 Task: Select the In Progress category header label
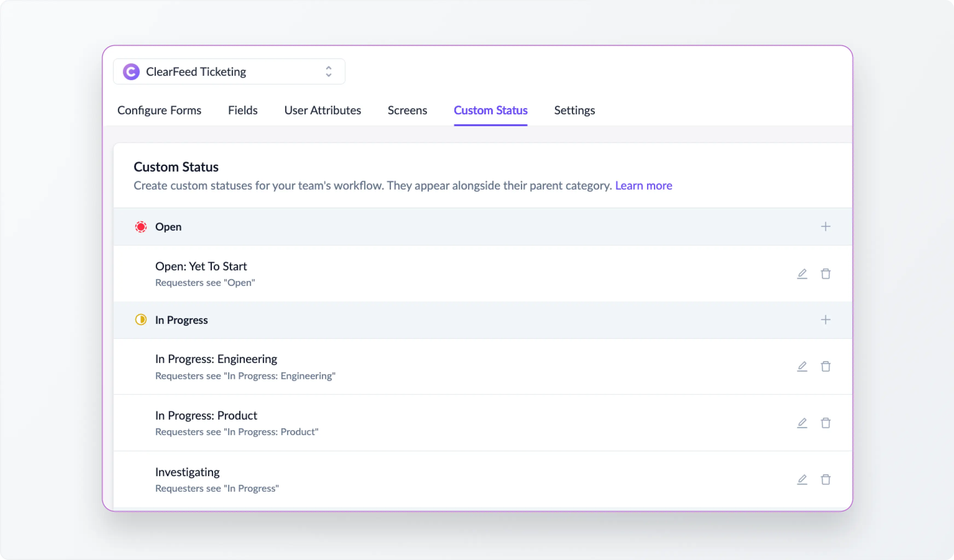click(x=181, y=320)
